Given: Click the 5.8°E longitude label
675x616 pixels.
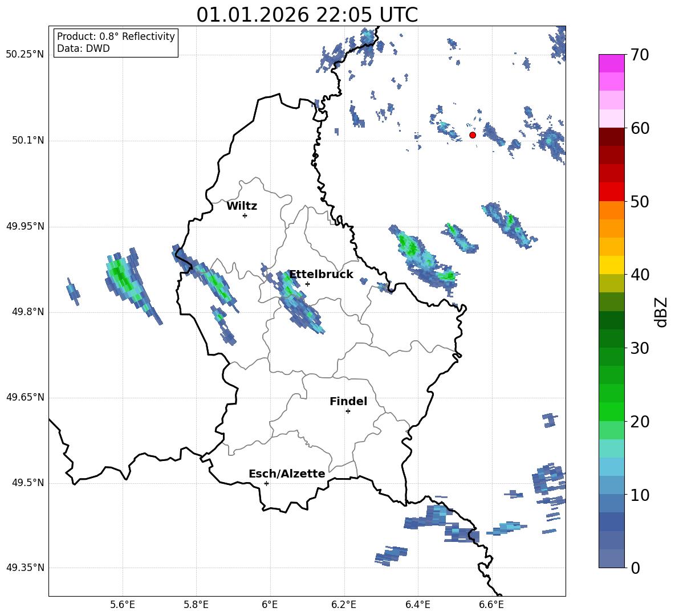Looking at the screenshot, I should (196, 605).
